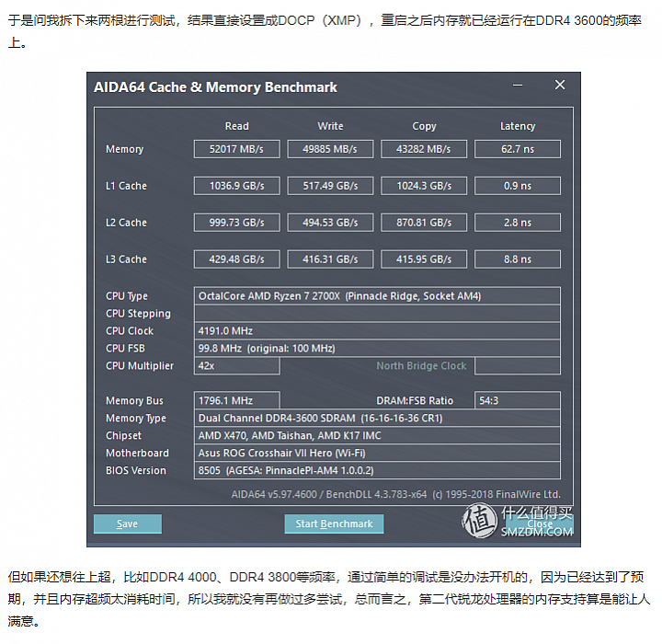Click the Write column header
662x644 pixels.
(x=330, y=126)
